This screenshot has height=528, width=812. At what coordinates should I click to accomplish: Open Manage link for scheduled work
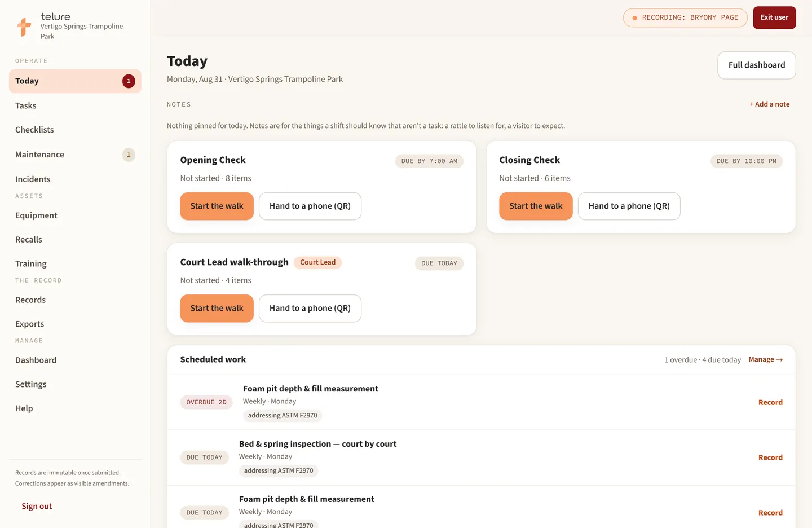(766, 360)
